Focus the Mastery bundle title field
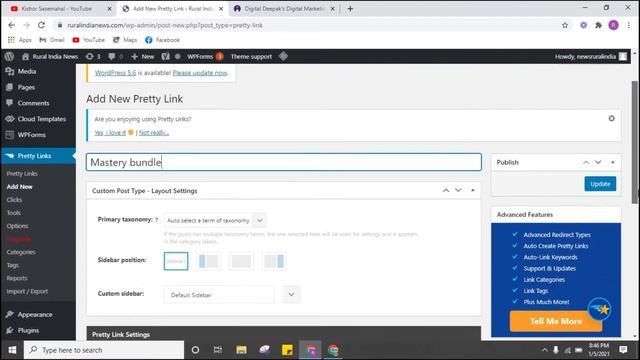This screenshot has height=360, width=640. click(x=284, y=162)
